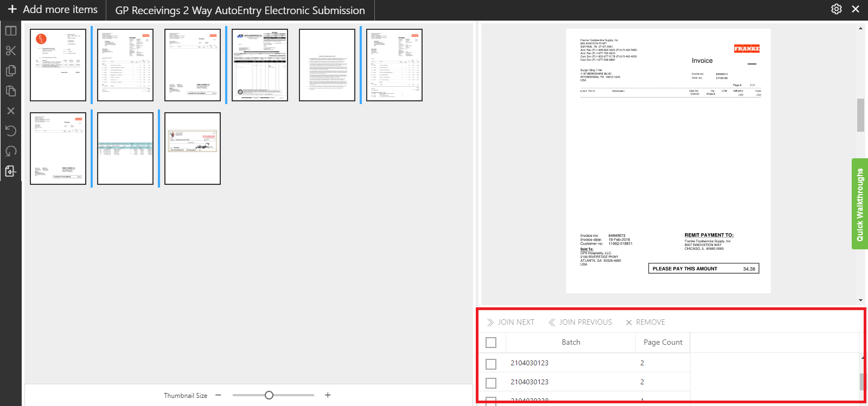Toggle the split view layout icon

[x=11, y=31]
